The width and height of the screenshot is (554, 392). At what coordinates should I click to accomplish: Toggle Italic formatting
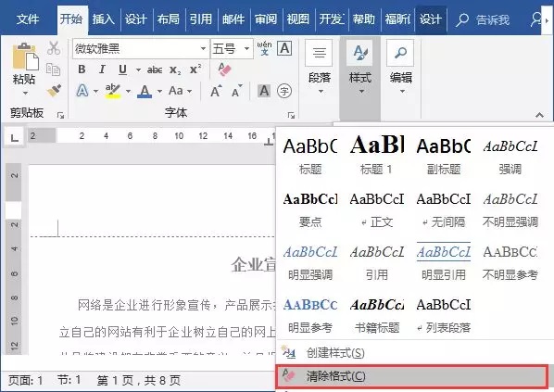(x=102, y=70)
